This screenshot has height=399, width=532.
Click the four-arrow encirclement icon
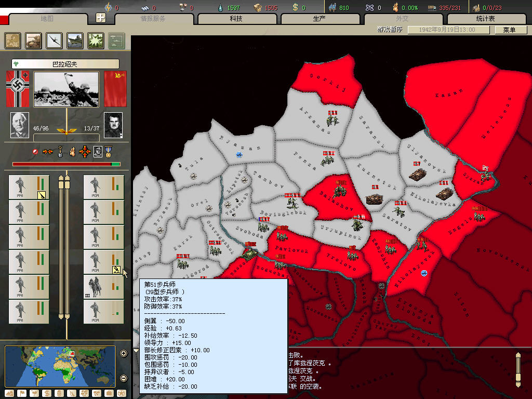tap(85, 152)
